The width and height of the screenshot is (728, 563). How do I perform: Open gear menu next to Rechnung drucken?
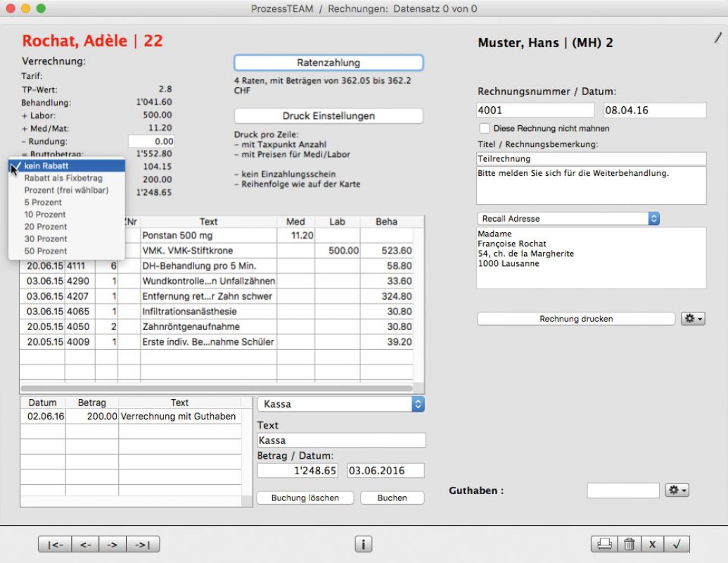point(693,319)
